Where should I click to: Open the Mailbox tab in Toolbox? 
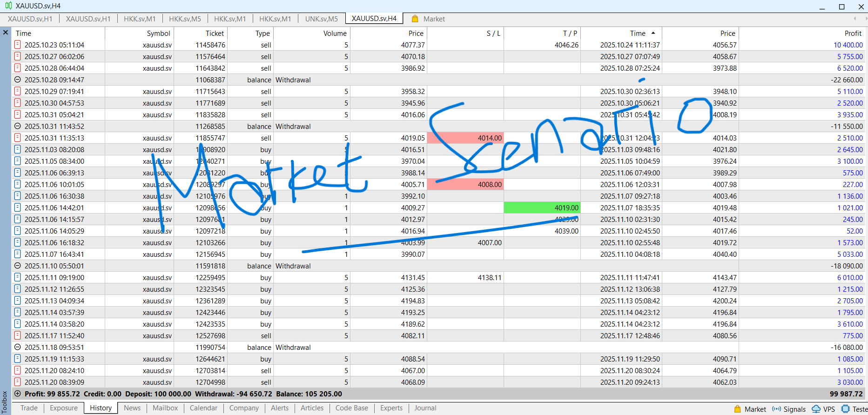pyautogui.click(x=165, y=408)
